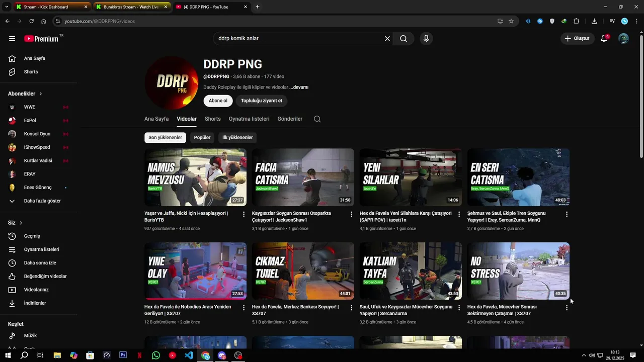
Task: Open options for Nobodies Arası Yeniden Geriliyor video
Action: point(244,308)
